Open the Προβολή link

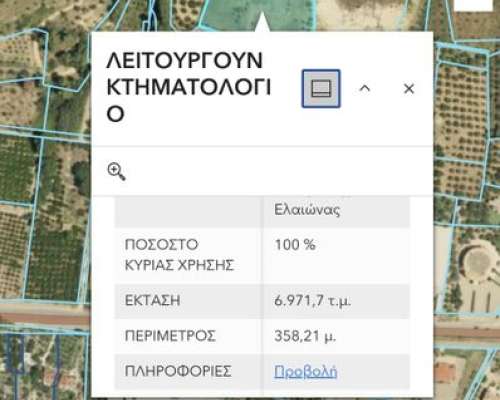point(305,371)
